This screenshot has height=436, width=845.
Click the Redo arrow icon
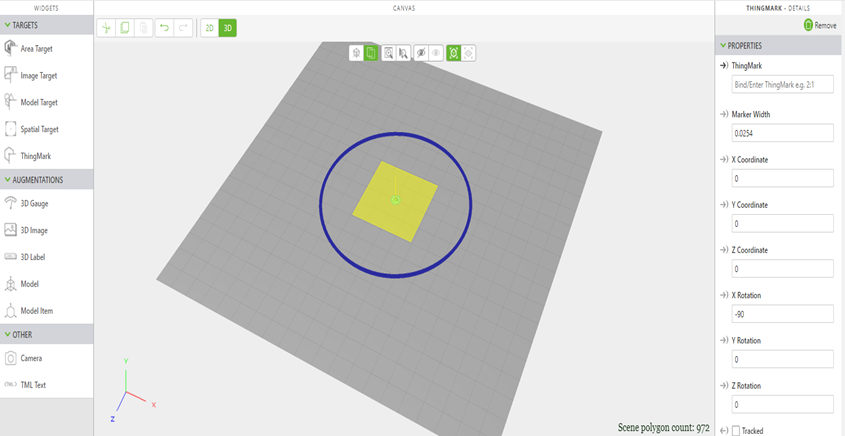coord(183,28)
